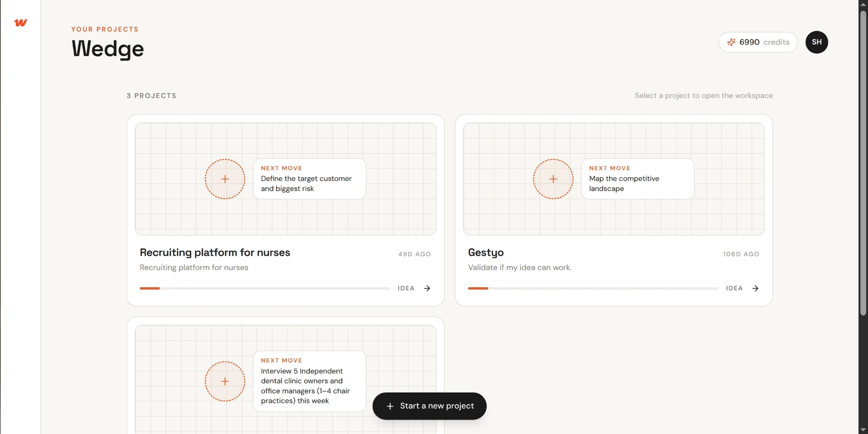Click the 49D AGO timestamp
868x434 pixels.
click(415, 254)
